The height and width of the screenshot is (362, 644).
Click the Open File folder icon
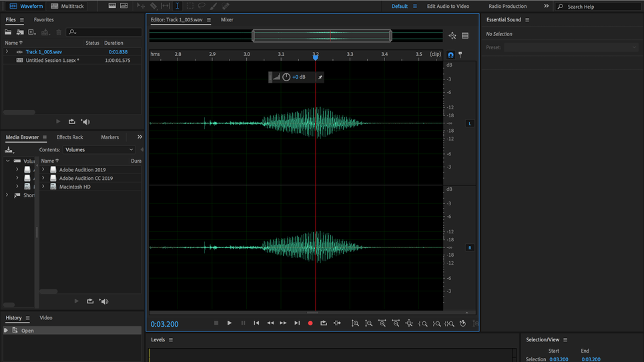[8, 32]
